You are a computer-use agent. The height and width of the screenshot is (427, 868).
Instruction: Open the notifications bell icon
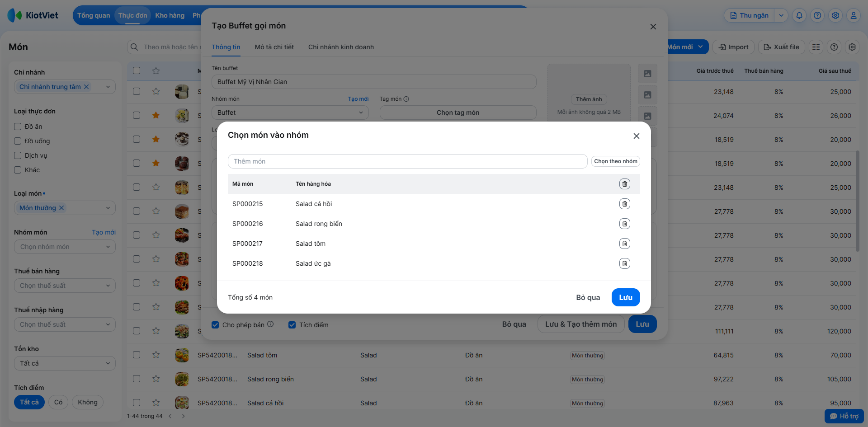point(799,15)
